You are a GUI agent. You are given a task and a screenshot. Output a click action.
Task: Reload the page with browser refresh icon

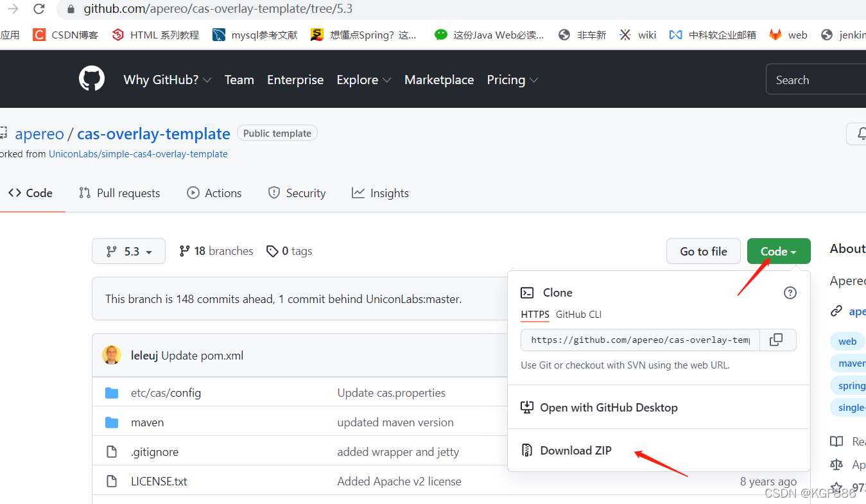pyautogui.click(x=39, y=9)
